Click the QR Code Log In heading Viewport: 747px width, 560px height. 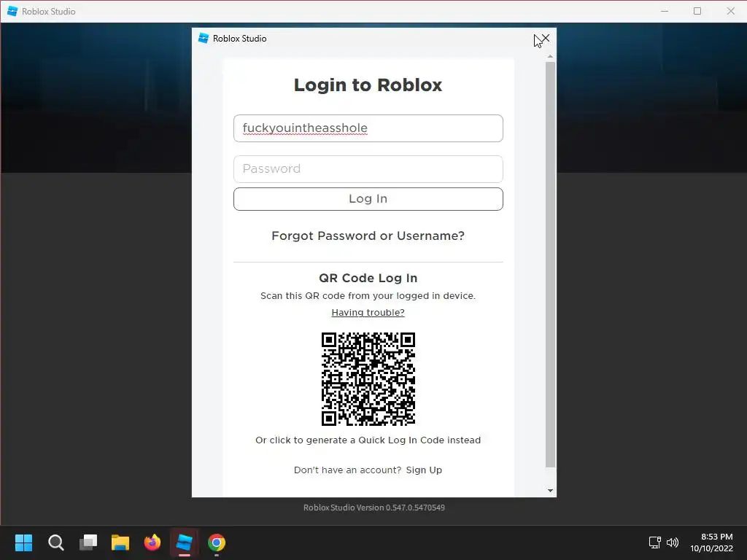pyautogui.click(x=368, y=278)
